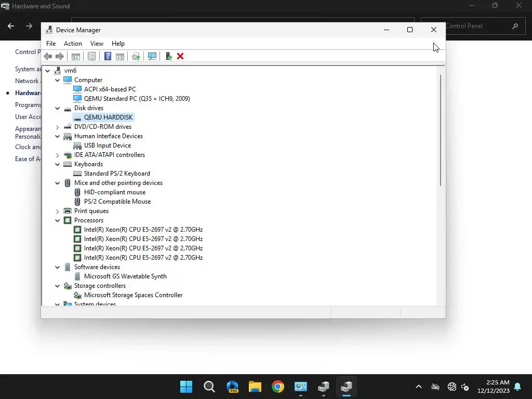Open the File menu

tap(51, 44)
